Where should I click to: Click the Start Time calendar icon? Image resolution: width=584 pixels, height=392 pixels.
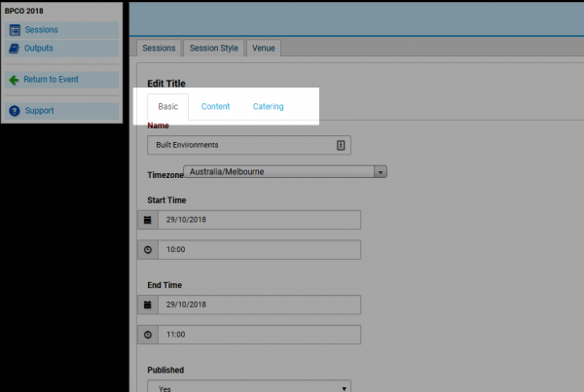(x=148, y=220)
